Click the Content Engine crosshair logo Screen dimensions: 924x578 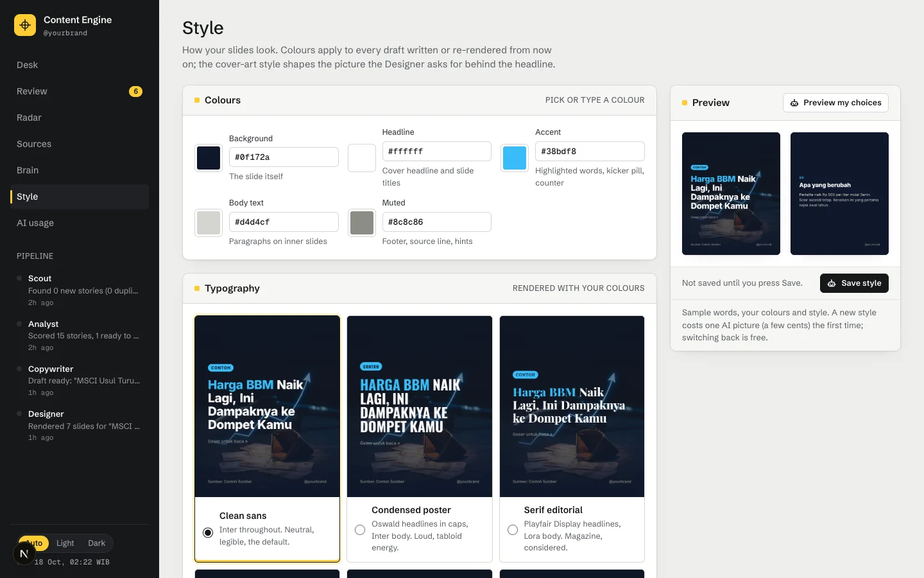point(25,25)
